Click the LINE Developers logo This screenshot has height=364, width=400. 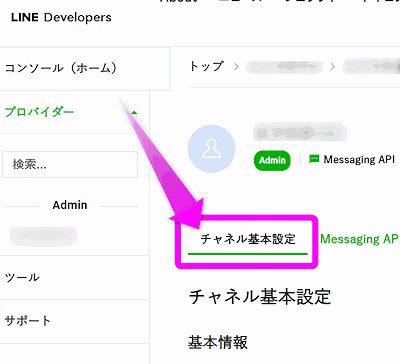(61, 17)
